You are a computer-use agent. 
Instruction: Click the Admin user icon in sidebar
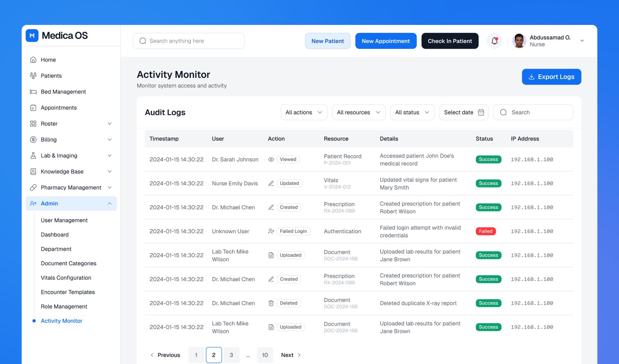click(33, 203)
